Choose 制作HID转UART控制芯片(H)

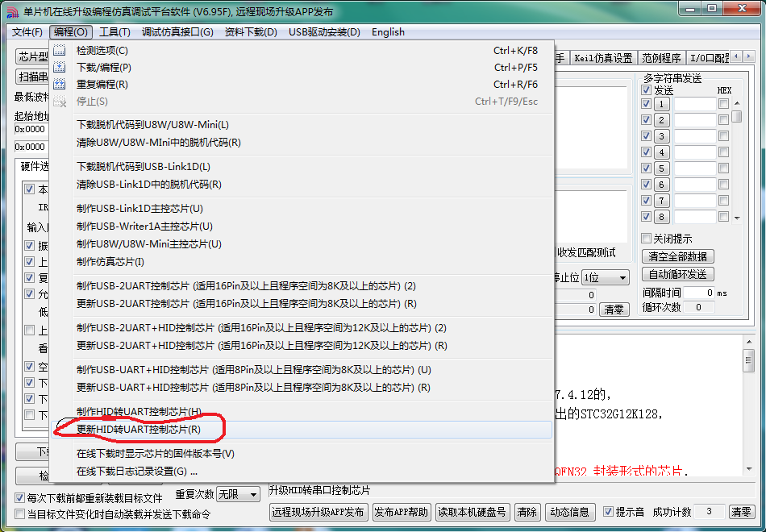[302, 412]
